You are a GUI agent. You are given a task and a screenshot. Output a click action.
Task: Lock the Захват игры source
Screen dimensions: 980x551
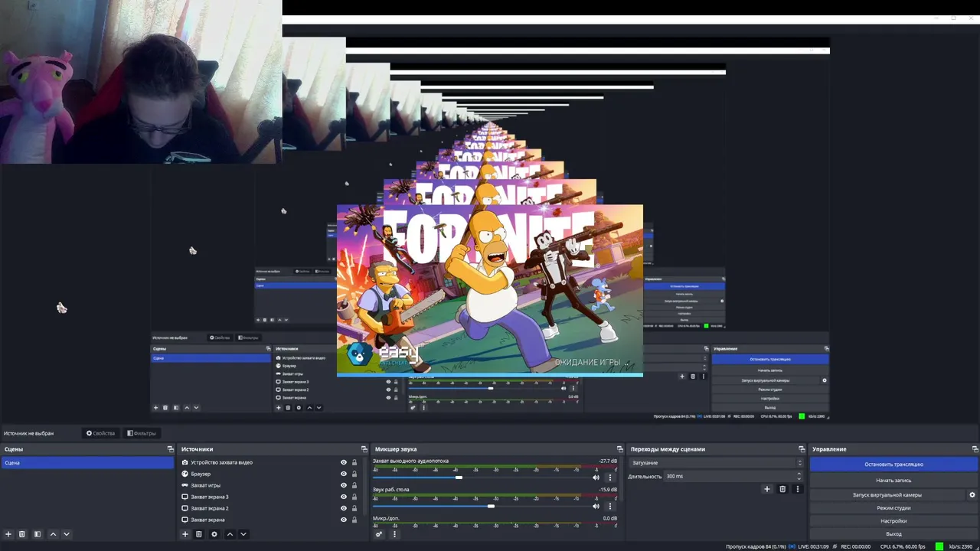pos(354,485)
